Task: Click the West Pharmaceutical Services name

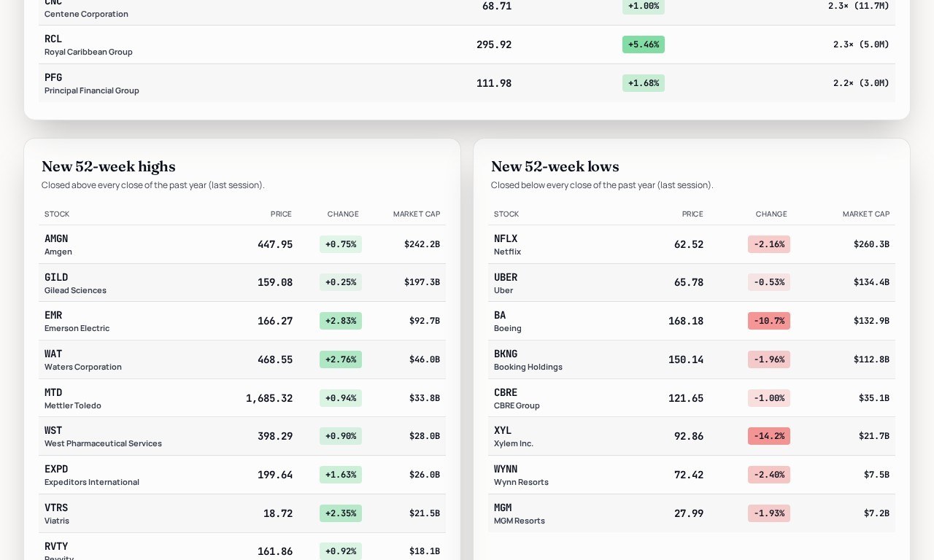Action: pos(103,443)
